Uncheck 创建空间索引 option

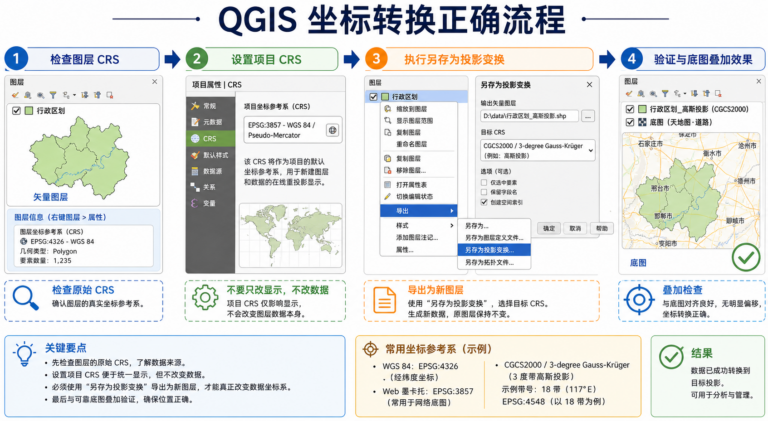(x=484, y=202)
